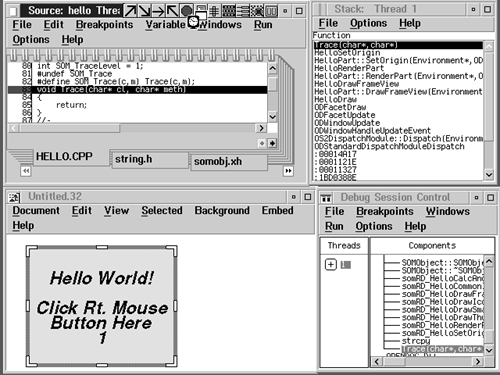Click source code horizontal scroll left arrow
This screenshot has height=375, width=500.
coord(13,128)
